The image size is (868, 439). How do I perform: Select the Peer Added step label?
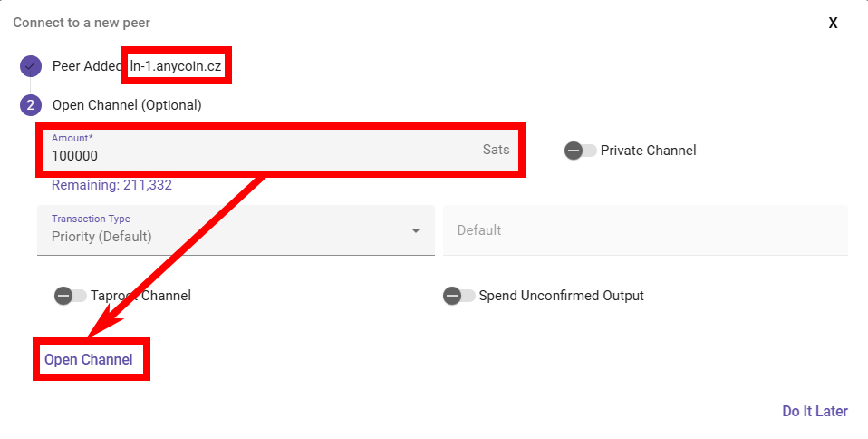click(x=87, y=66)
